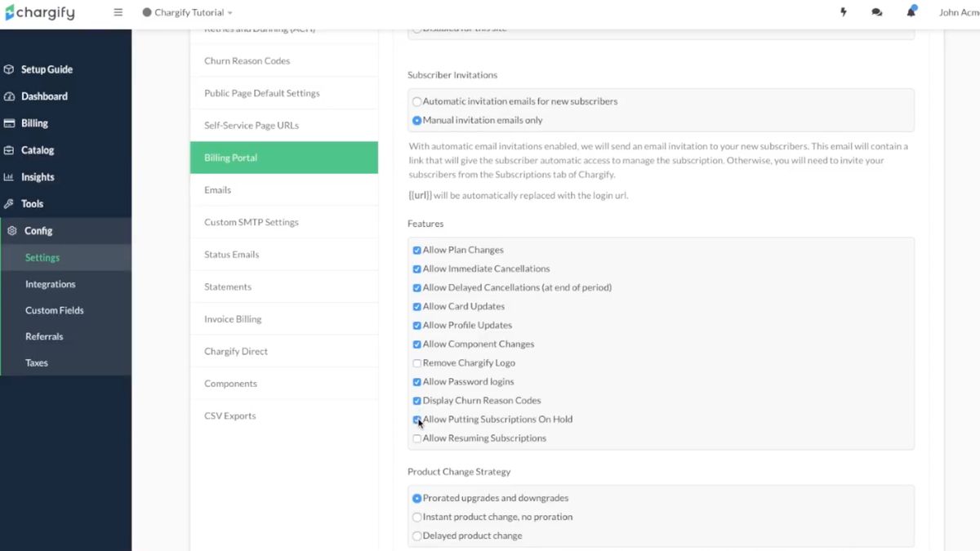The width and height of the screenshot is (980, 551).
Task: Enable Remove Chargify Logo checkbox
Action: [417, 363]
